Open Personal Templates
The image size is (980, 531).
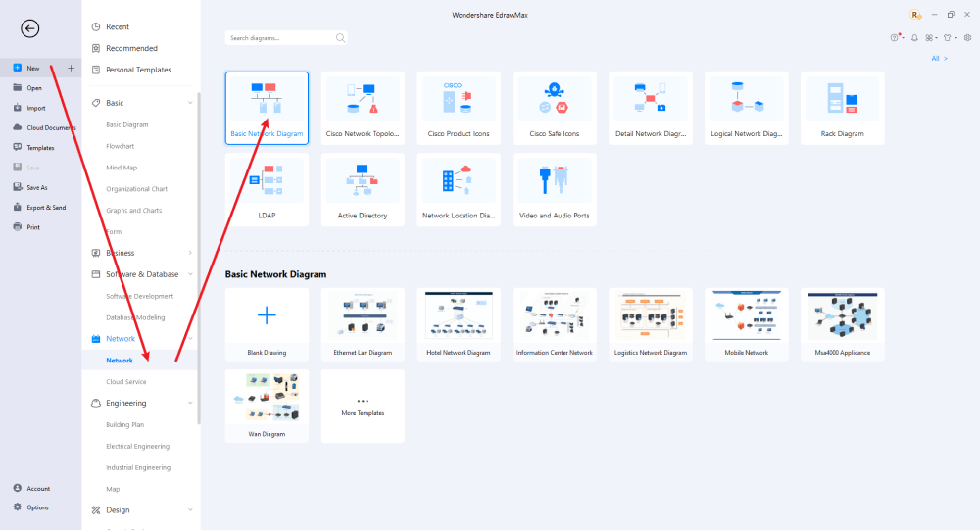point(131,70)
